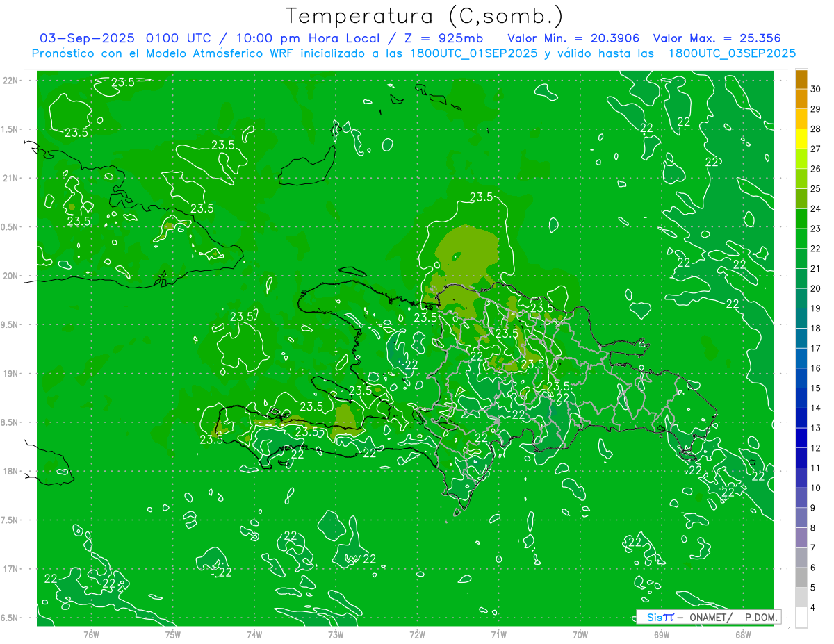Click the "0.5N" latitude axis label
Image resolution: width=834 pixels, height=644 pixels.
[11, 227]
